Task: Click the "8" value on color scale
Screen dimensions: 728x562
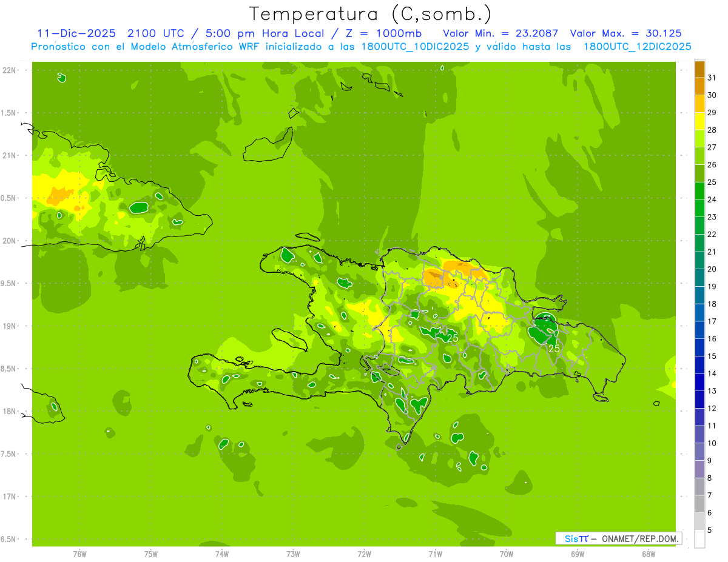Action: point(710,478)
